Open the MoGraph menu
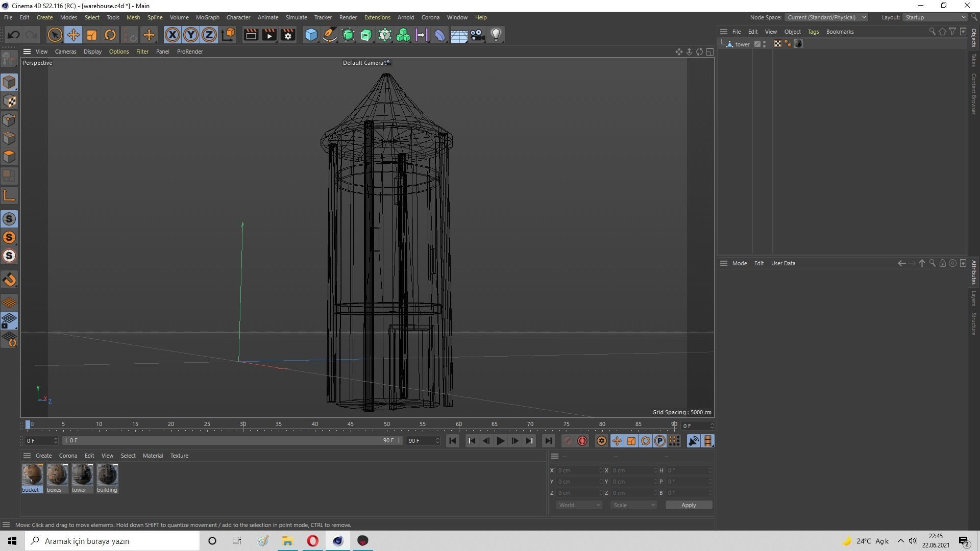 [x=207, y=17]
